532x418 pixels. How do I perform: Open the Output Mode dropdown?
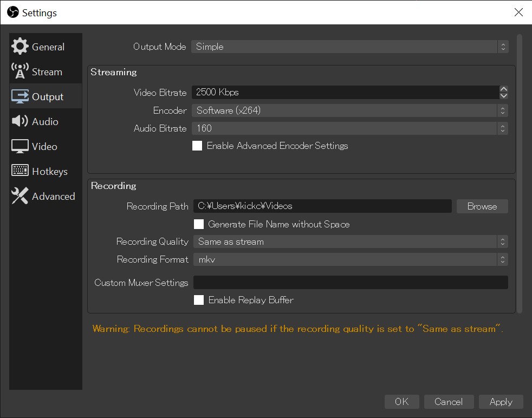(349, 47)
